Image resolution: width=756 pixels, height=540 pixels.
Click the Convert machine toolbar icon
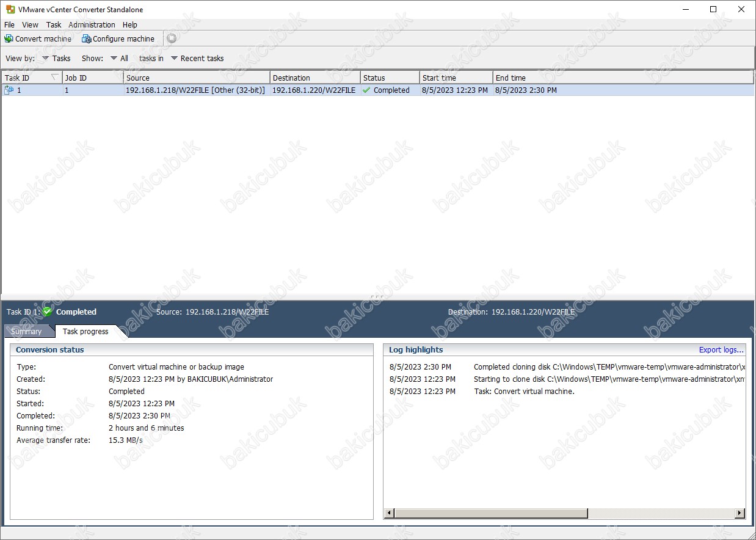pos(9,38)
